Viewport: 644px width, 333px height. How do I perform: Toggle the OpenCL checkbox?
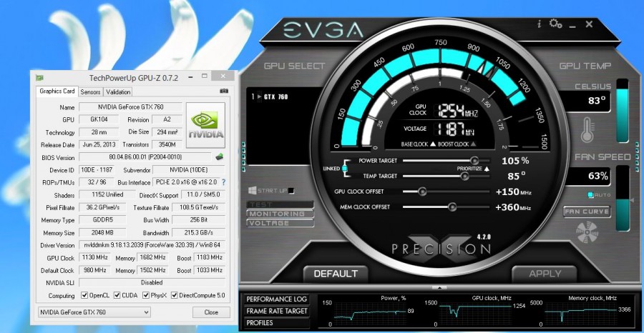click(84, 295)
